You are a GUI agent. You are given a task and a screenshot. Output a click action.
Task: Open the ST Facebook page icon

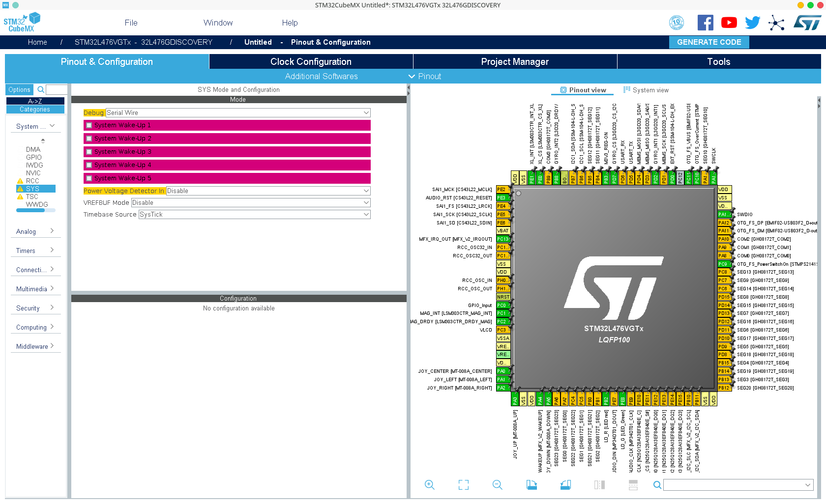(705, 23)
